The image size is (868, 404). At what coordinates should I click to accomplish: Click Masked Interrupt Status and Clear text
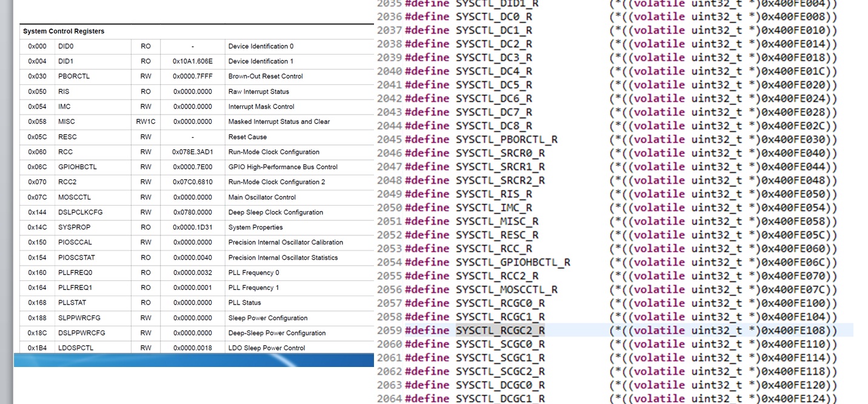pyautogui.click(x=279, y=121)
